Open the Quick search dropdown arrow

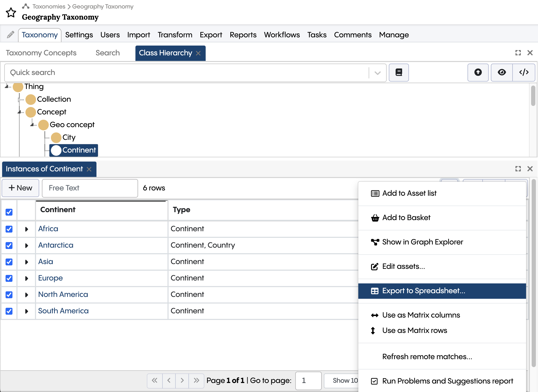[377, 73]
